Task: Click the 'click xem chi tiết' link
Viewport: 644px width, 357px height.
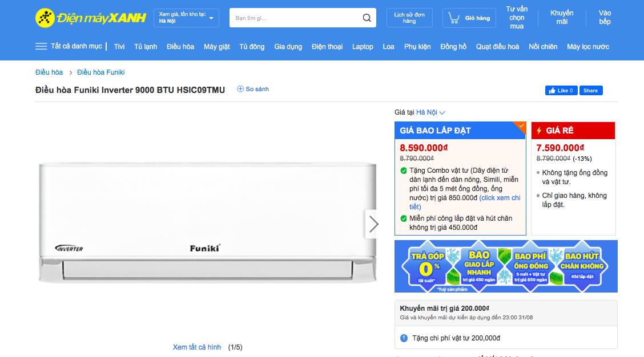Action: tap(500, 198)
